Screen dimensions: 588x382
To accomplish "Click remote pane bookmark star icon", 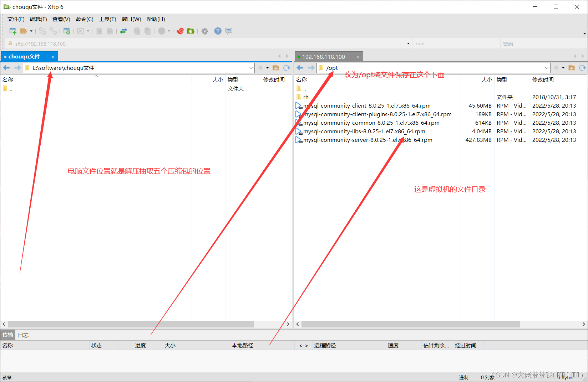I will click(556, 68).
